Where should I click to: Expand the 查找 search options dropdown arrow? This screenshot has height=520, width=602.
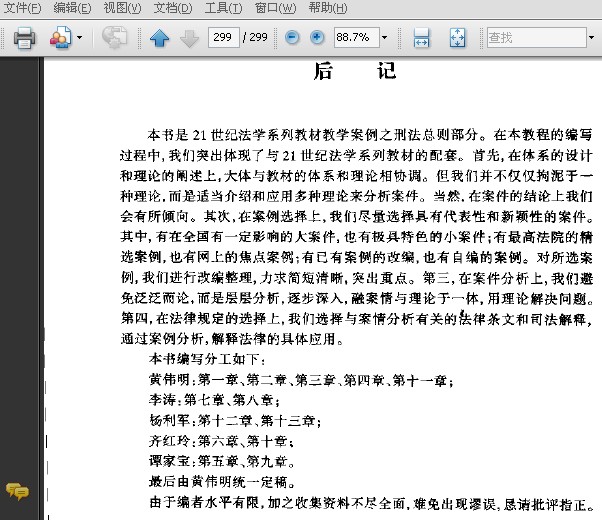[x=592, y=38]
